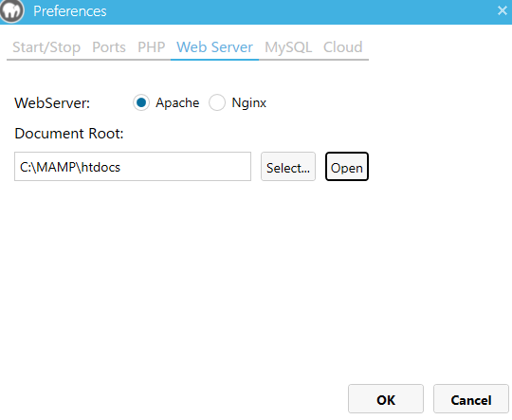The width and height of the screenshot is (512, 420).
Task: Open the Ports tab
Action: [109, 47]
